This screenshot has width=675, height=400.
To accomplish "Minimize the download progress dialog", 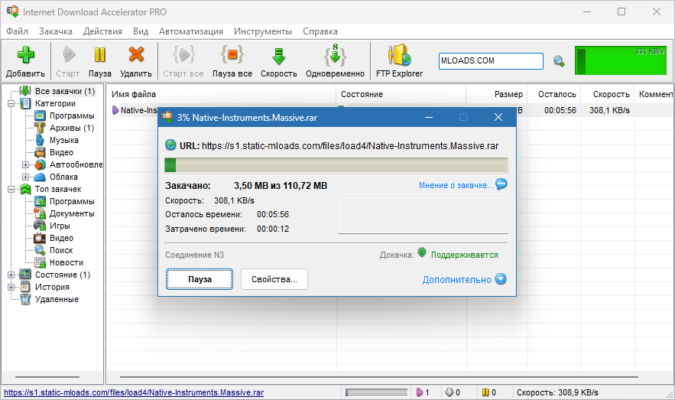I will (429, 117).
